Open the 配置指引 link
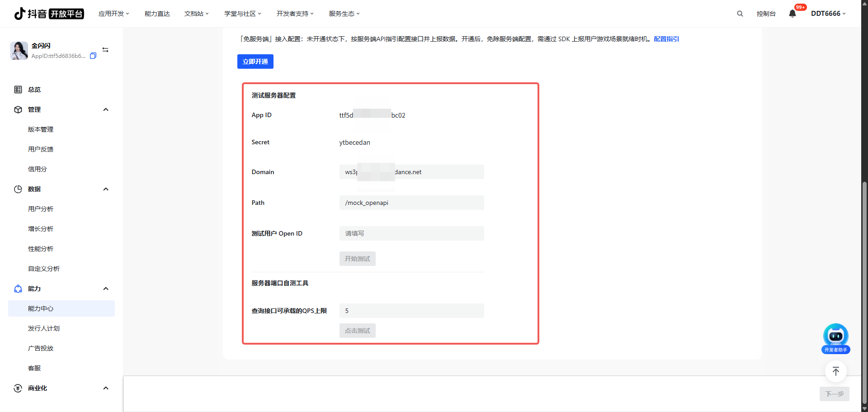This screenshot has width=868, height=412. point(666,39)
